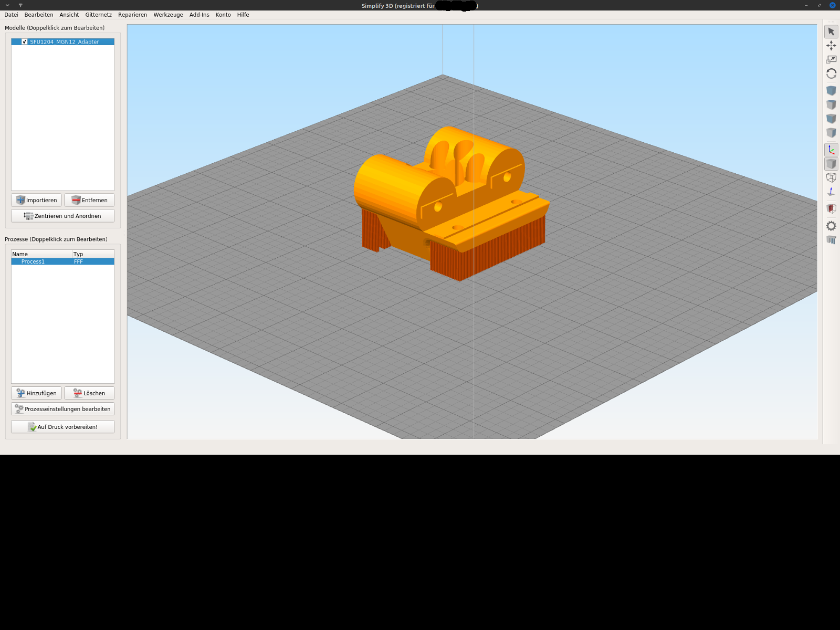Select the translate/move models tool

pyautogui.click(x=831, y=46)
